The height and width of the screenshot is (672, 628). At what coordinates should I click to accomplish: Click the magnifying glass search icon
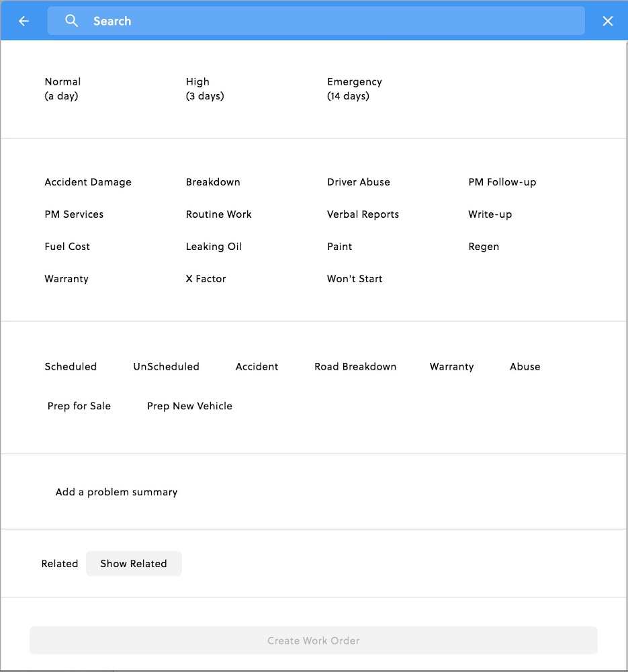[71, 21]
